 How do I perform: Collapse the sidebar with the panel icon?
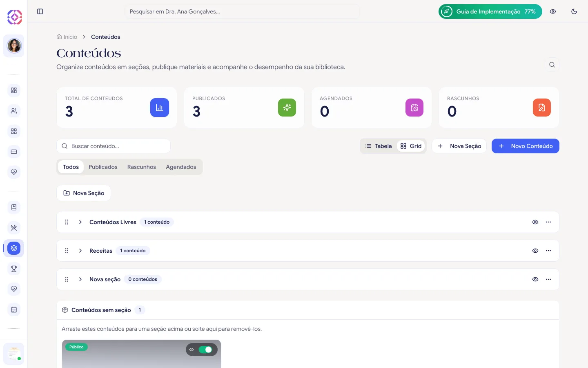[40, 11]
